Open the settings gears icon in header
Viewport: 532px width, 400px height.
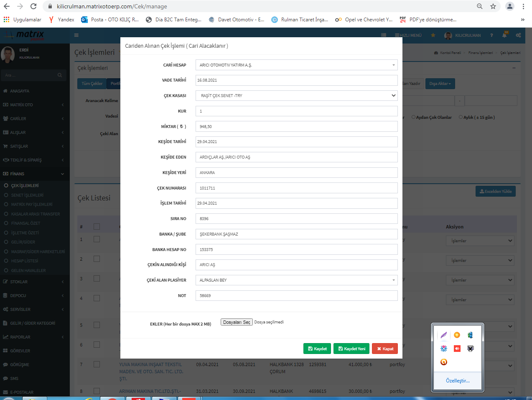coord(518,36)
